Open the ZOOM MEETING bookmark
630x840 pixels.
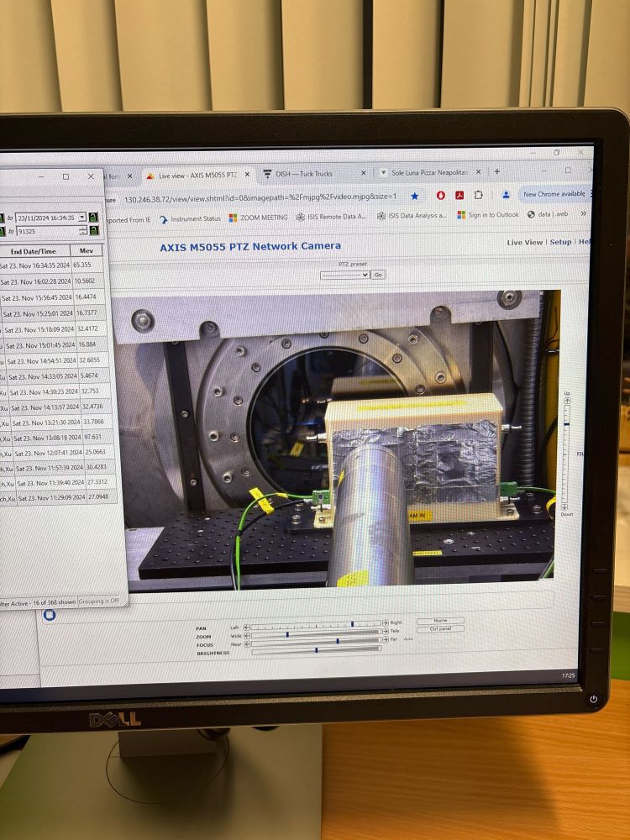[258, 218]
